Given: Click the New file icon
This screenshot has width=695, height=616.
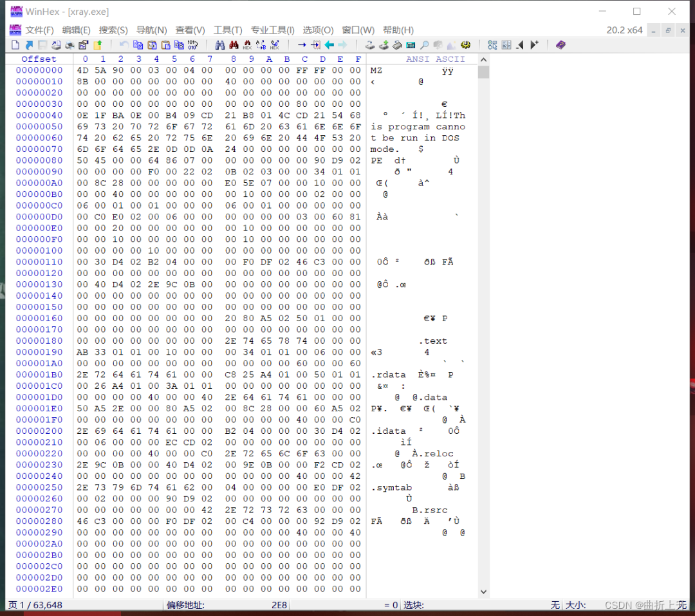Looking at the screenshot, I should point(15,45).
